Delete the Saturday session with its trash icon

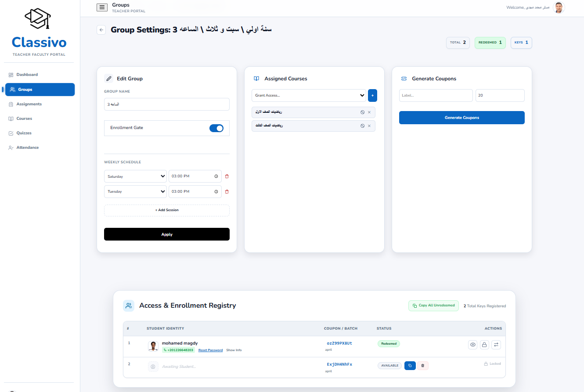227,176
